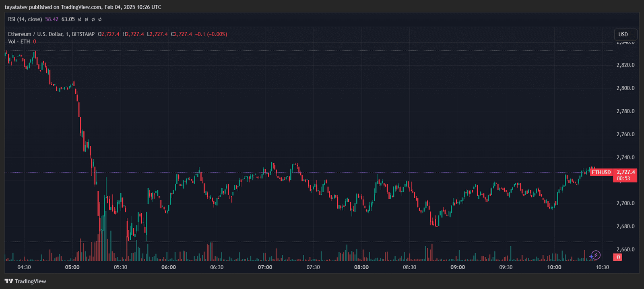Click the published-by header text at top
This screenshot has width=644, height=289.
(83, 7)
